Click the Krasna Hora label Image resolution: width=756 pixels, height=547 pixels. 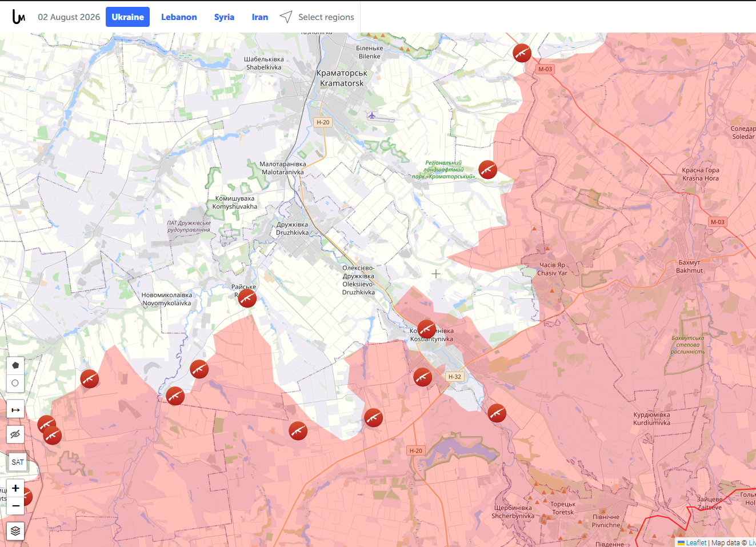(x=701, y=174)
